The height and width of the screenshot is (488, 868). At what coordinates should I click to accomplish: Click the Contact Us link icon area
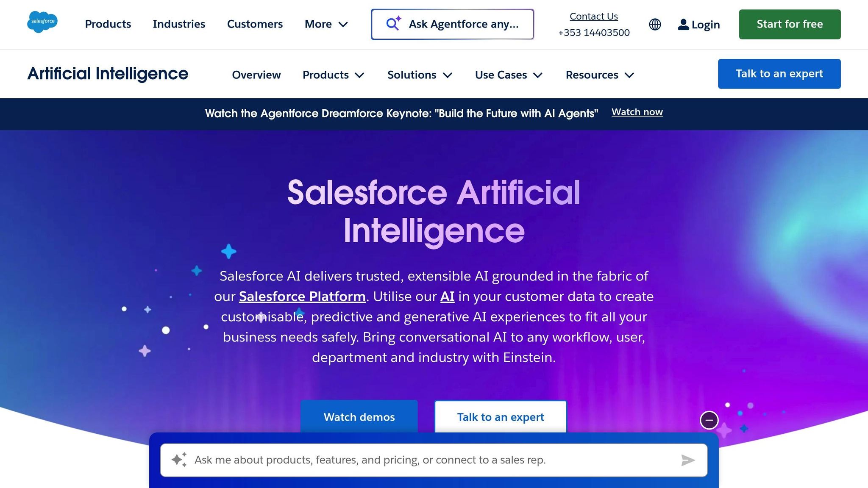[x=593, y=16]
